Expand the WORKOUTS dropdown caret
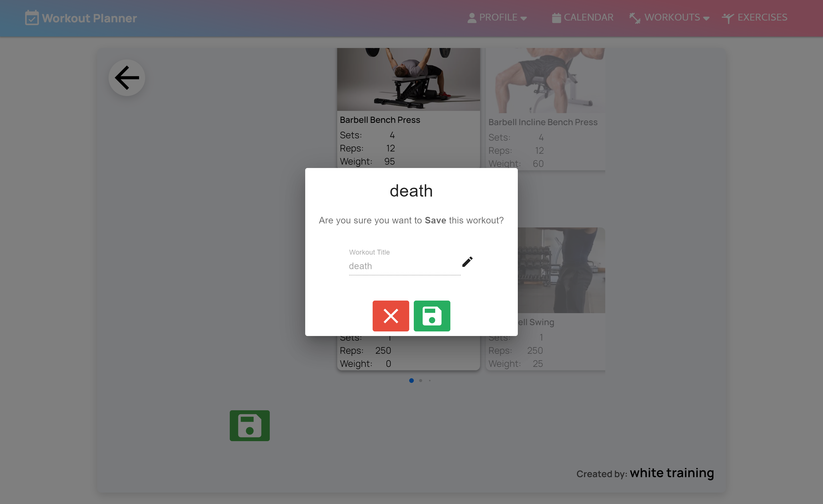 point(706,19)
